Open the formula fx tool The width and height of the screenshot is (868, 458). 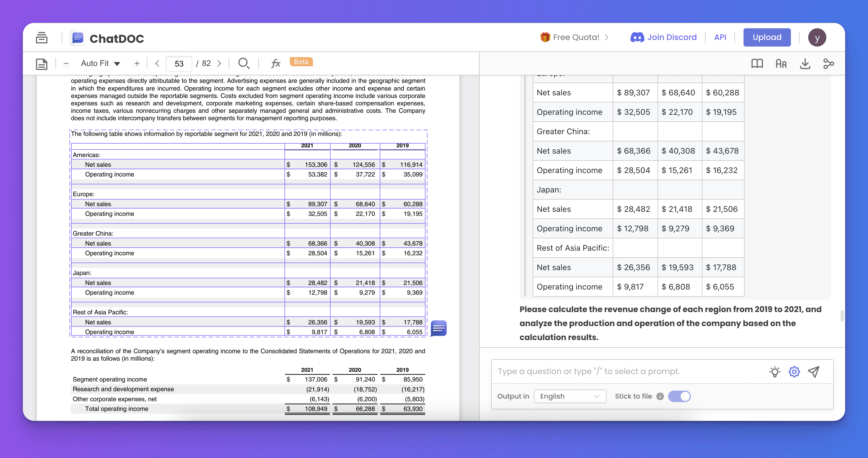(276, 63)
